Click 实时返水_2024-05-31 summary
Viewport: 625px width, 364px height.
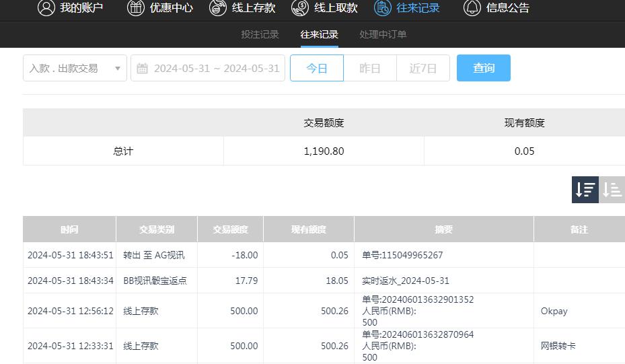point(406,281)
